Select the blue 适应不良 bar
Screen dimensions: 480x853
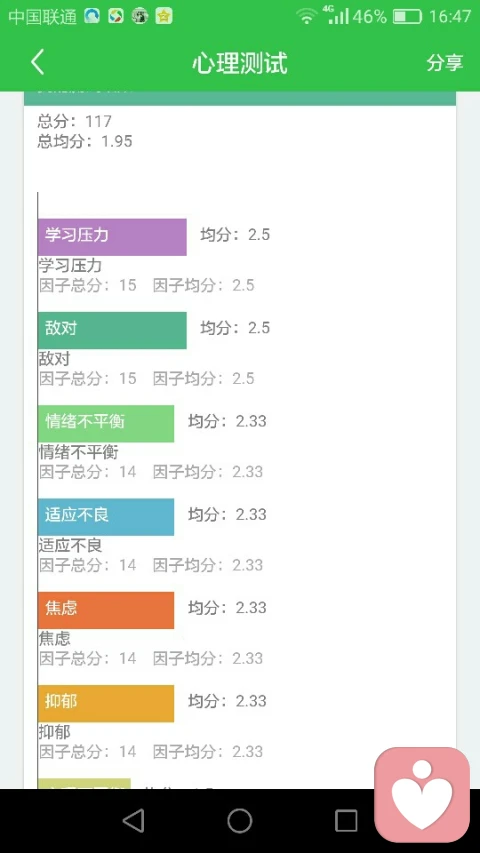coord(106,517)
